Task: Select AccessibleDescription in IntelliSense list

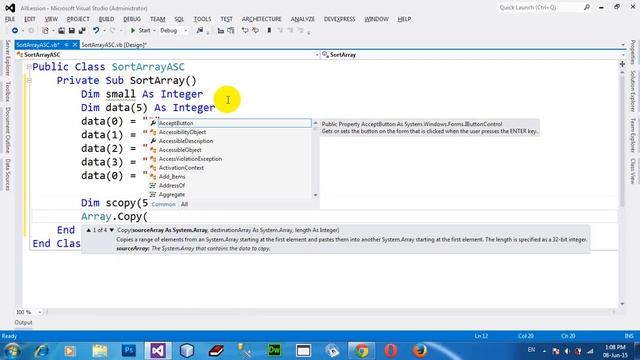Action: click(231, 141)
